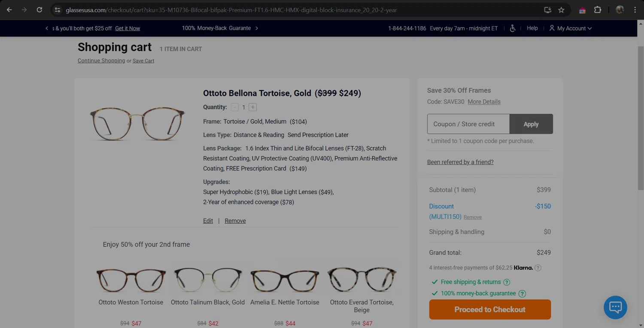Image resolution: width=644 pixels, height=328 pixels.
Task: Click Ottoto Weston Tortoise name label
Action: (131, 302)
